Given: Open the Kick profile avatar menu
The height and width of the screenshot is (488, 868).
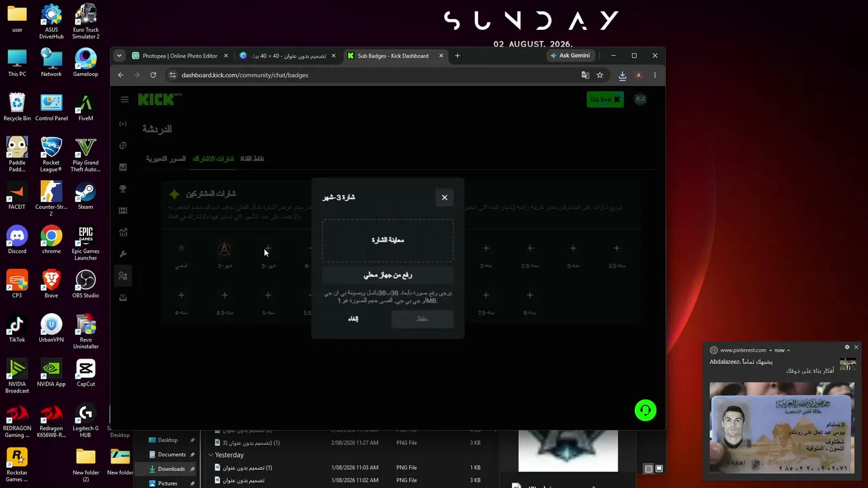Looking at the screenshot, I should 640,100.
